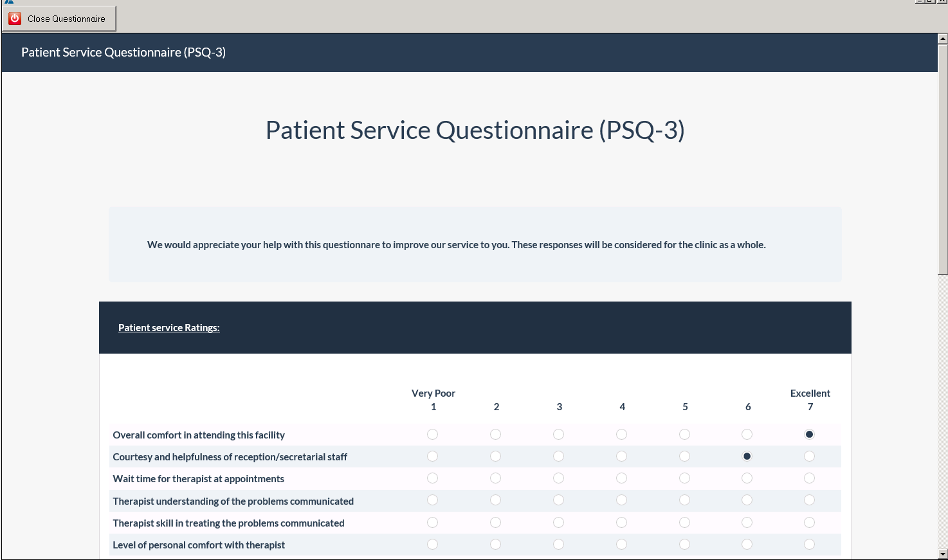Select rating 2 for therapist skill
948x560 pixels.
pos(495,522)
